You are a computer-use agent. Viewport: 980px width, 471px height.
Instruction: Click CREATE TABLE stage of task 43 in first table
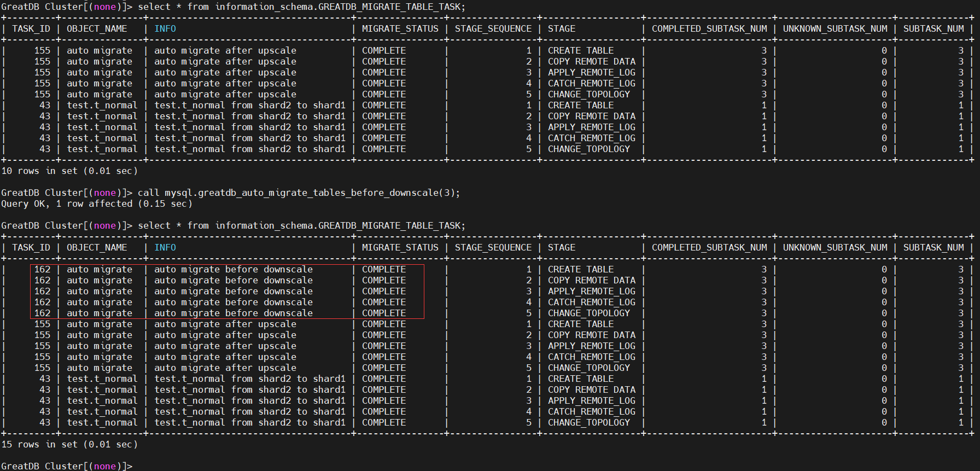[x=581, y=105]
